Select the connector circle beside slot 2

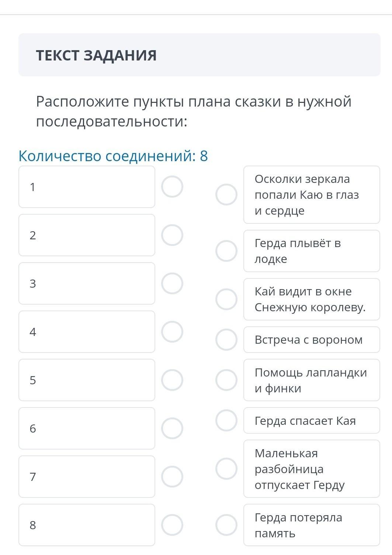click(x=172, y=235)
